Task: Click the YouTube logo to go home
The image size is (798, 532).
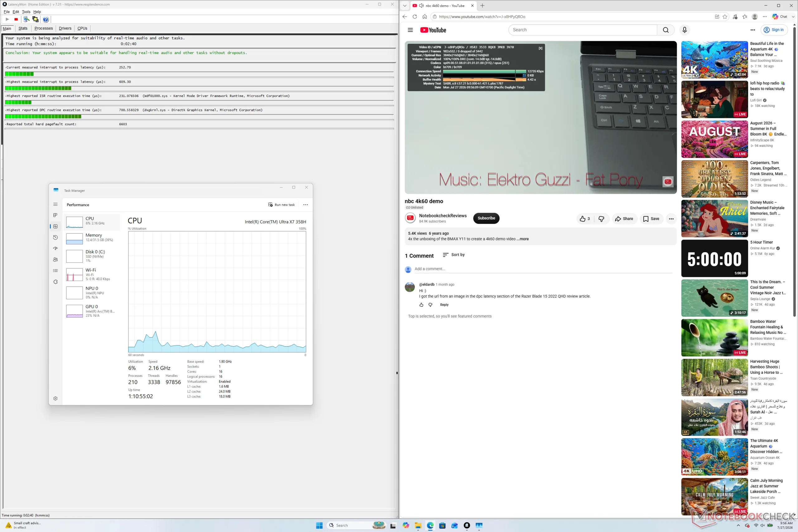Action: pyautogui.click(x=433, y=30)
